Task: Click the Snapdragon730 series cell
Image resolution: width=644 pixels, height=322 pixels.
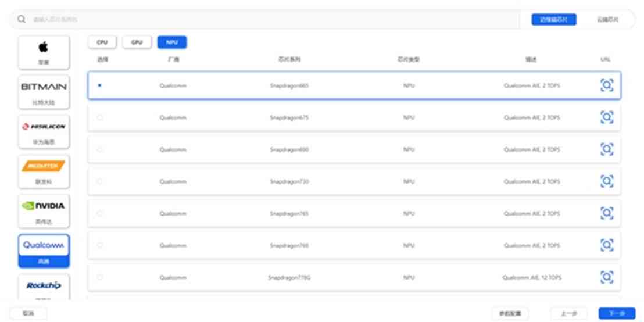Action: pyautogui.click(x=289, y=181)
